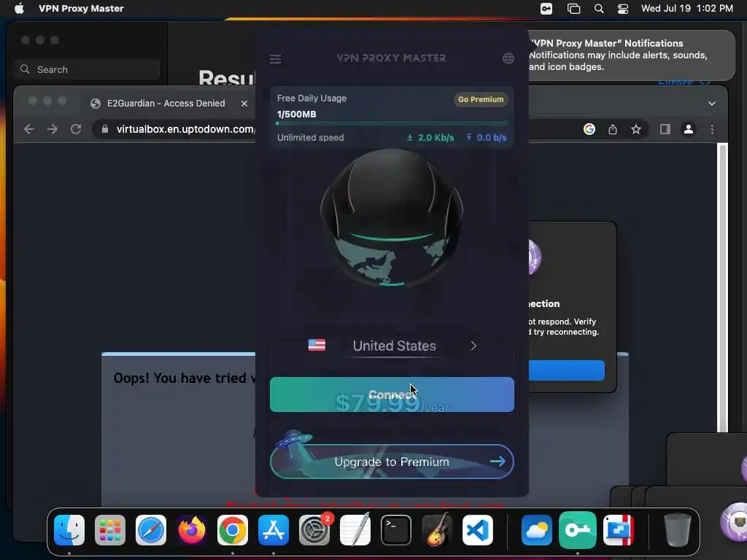Open the hamburger menu in VPN Proxy Master
This screenshot has width=747, height=560.
[275, 59]
